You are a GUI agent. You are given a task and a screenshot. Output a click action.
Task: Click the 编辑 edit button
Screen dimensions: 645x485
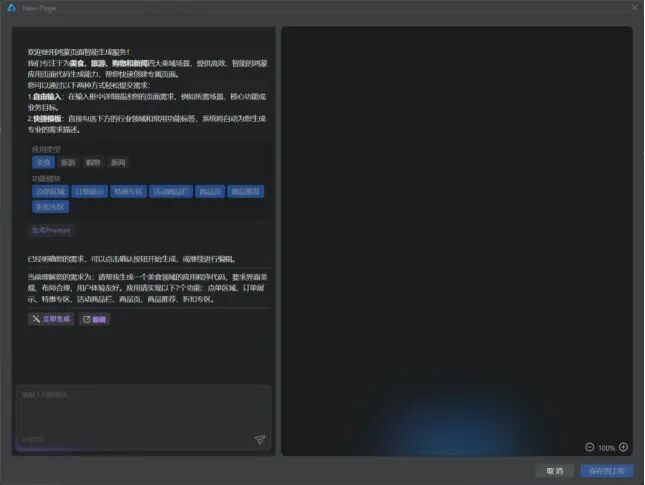[x=95, y=319]
